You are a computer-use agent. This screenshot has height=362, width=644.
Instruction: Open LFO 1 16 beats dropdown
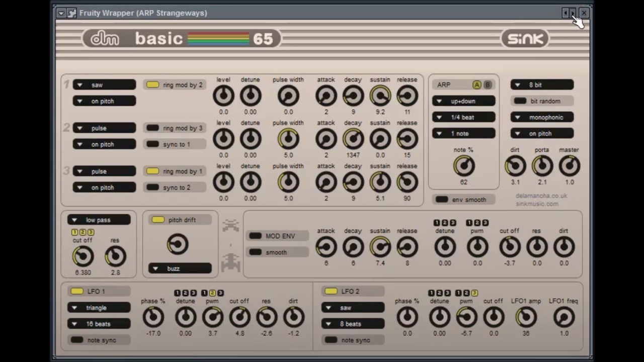coord(99,324)
